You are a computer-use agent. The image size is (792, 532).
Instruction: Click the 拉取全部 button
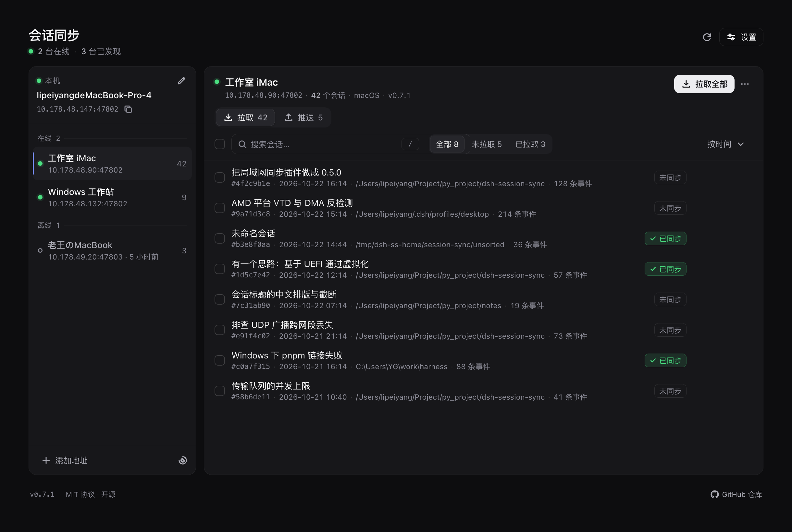[704, 84]
